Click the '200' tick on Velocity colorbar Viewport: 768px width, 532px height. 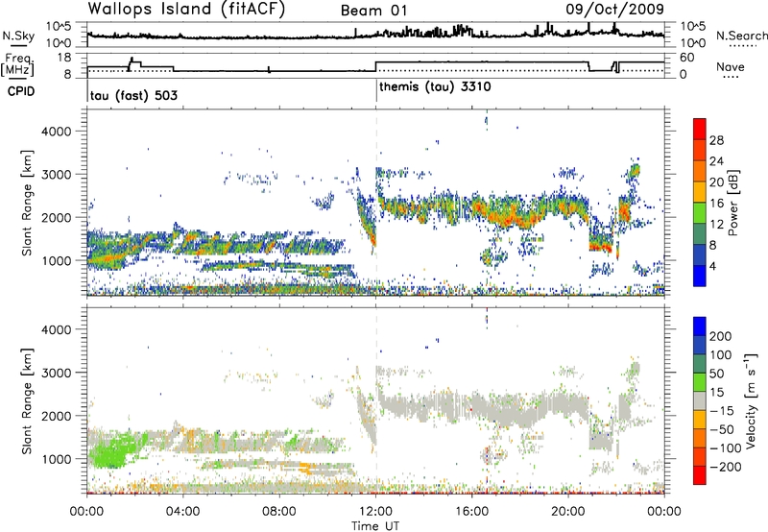point(721,336)
